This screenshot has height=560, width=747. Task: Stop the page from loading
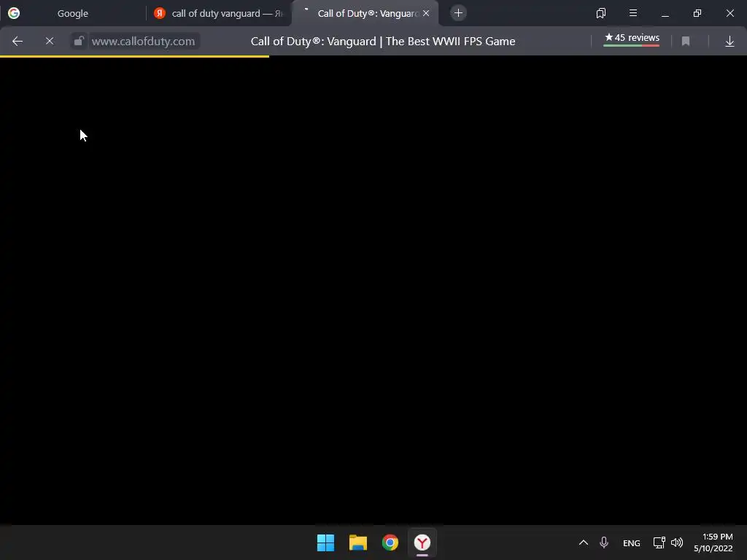[50, 42]
